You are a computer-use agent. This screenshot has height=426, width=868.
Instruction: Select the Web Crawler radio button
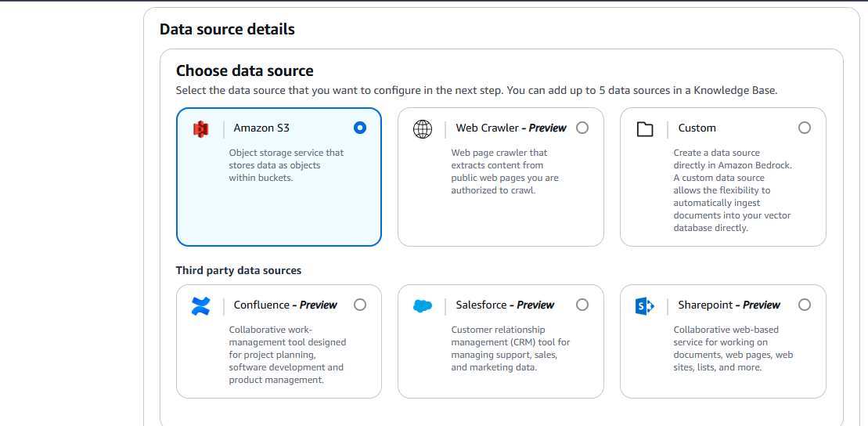pyautogui.click(x=582, y=128)
